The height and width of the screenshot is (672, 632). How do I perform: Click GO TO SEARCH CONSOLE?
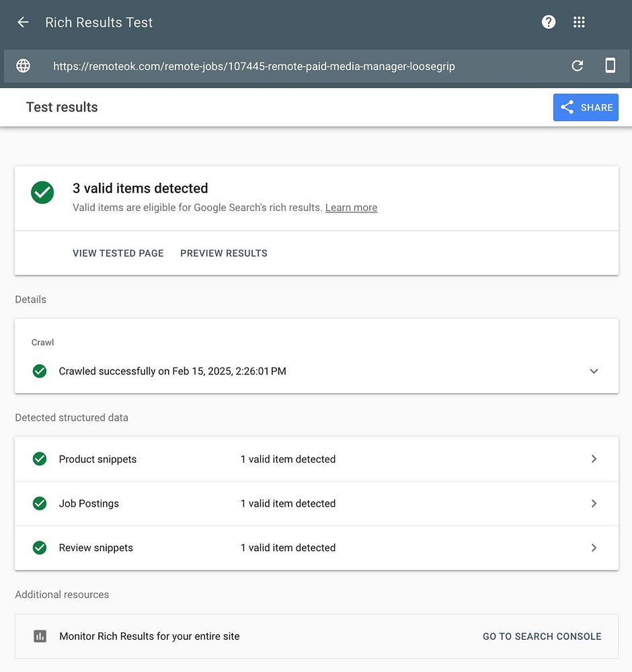tap(542, 636)
